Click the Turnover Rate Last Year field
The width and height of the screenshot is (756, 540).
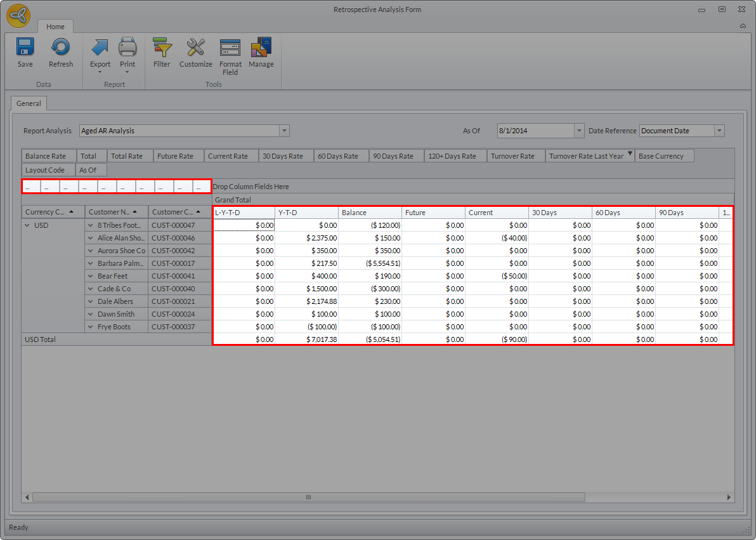[x=586, y=156]
